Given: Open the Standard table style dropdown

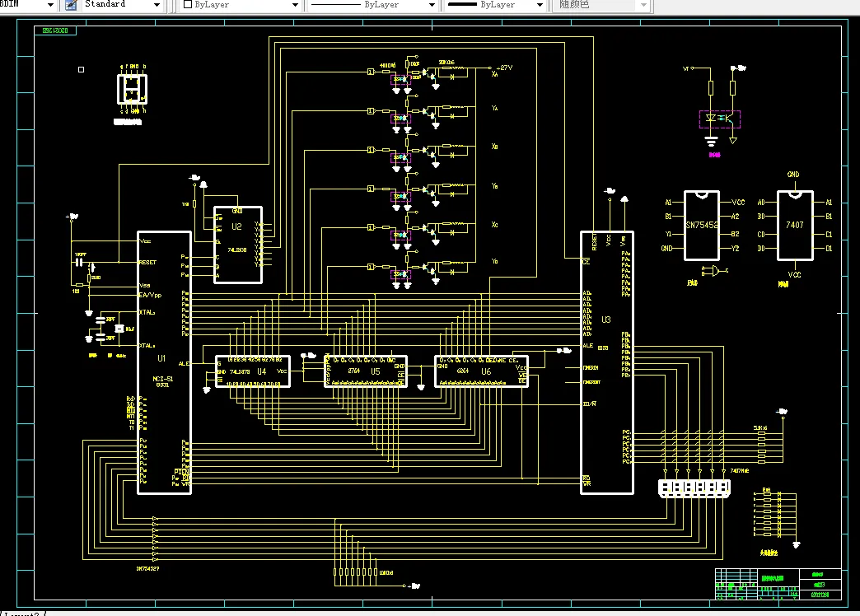Looking at the screenshot, I should click(157, 5).
